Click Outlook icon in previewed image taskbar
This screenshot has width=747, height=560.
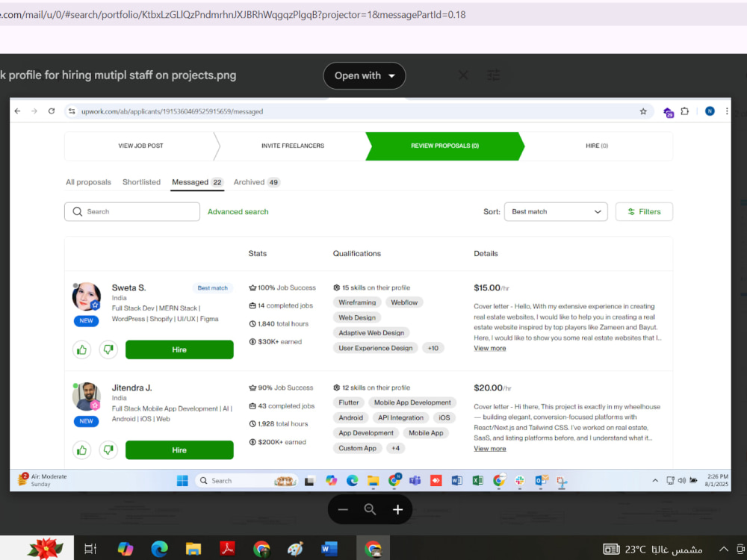pos(541,480)
